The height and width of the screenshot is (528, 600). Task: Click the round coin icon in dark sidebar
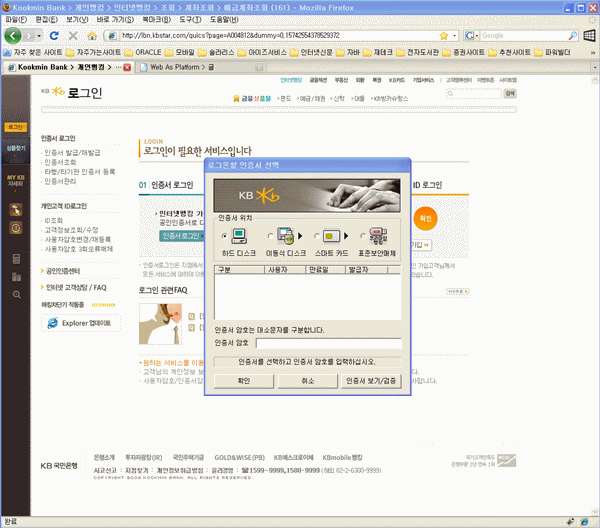point(16,228)
